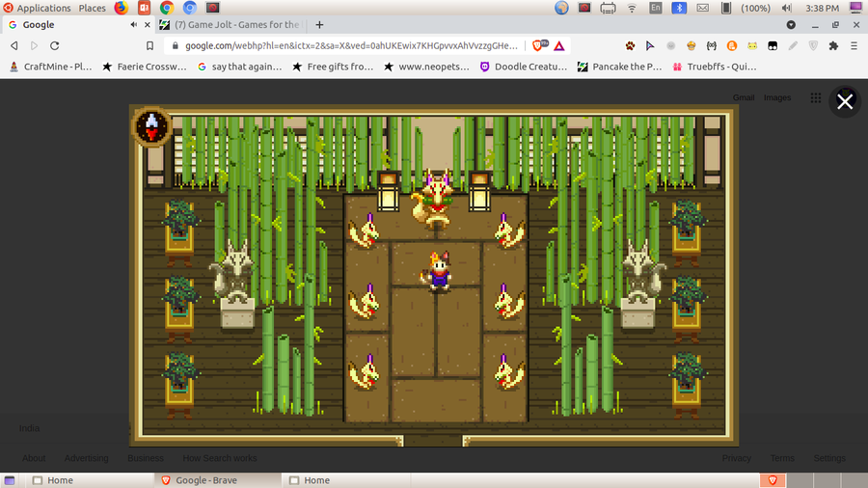Open the Images link
The image size is (868, 488).
click(x=777, y=98)
